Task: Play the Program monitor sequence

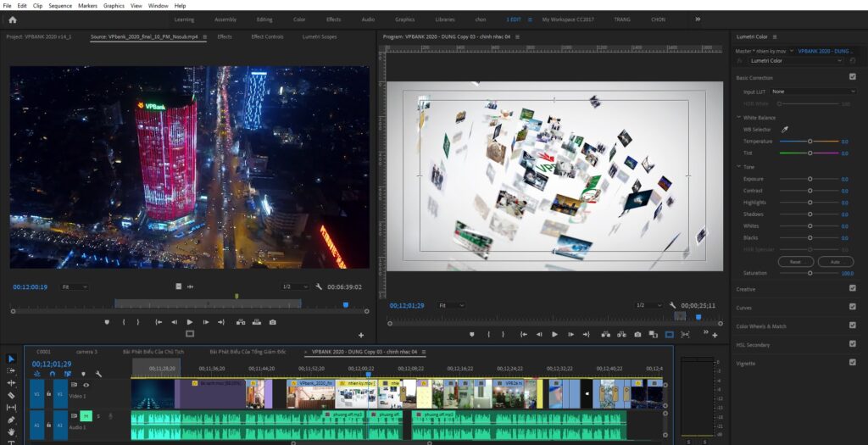Action: click(x=554, y=334)
